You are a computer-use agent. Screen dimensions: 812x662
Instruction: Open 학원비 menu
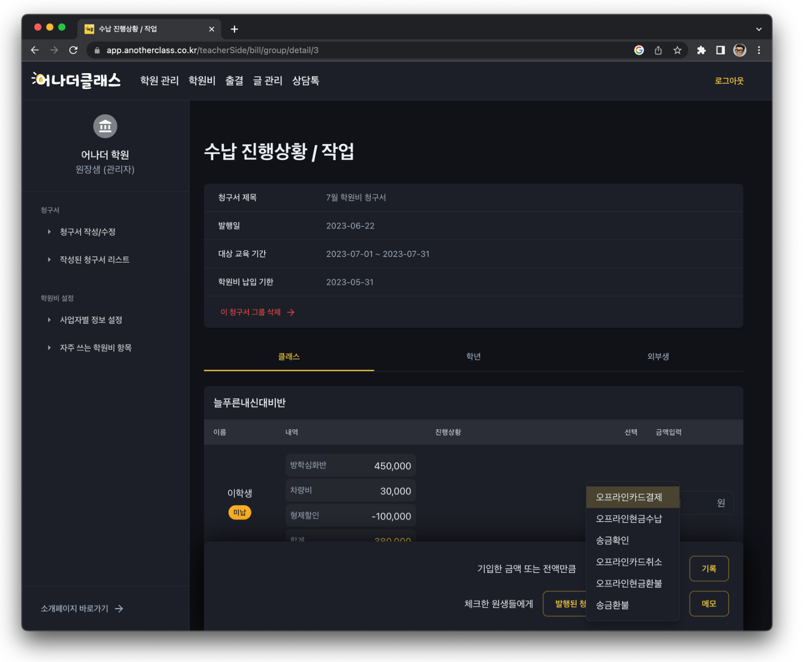pos(202,81)
